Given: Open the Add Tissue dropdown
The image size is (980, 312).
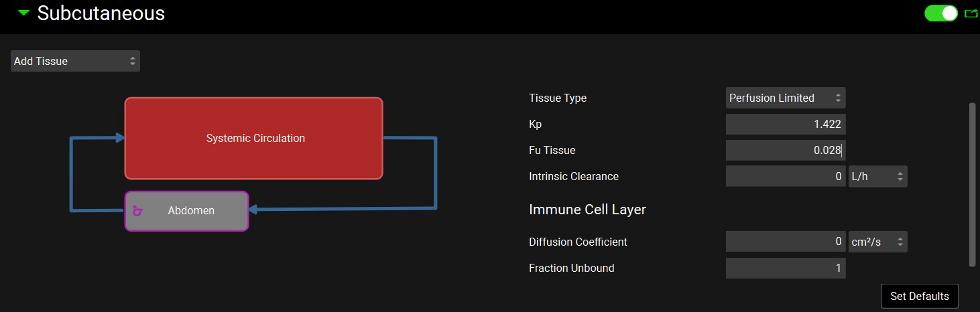Looking at the screenshot, I should pos(75,61).
